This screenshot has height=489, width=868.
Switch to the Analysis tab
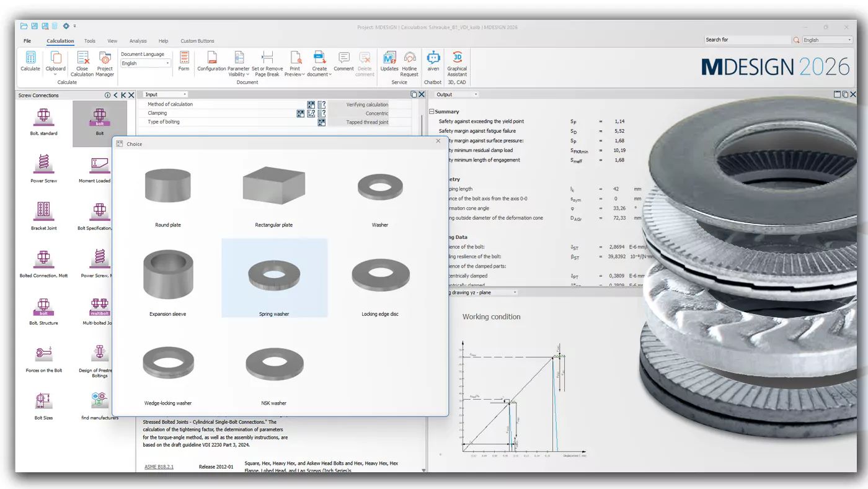[x=138, y=41]
